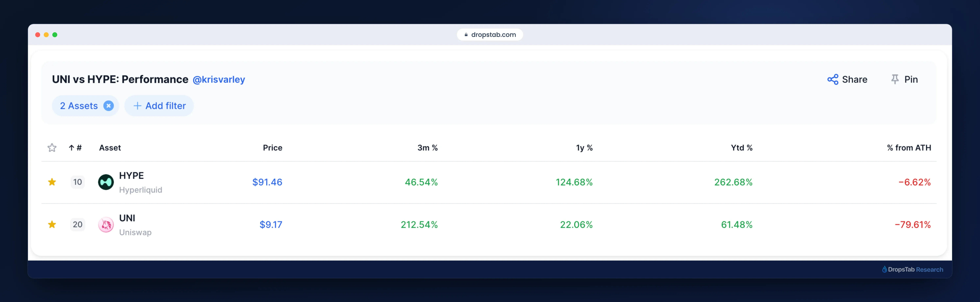Toggle the favorites star in table header

coord(52,148)
